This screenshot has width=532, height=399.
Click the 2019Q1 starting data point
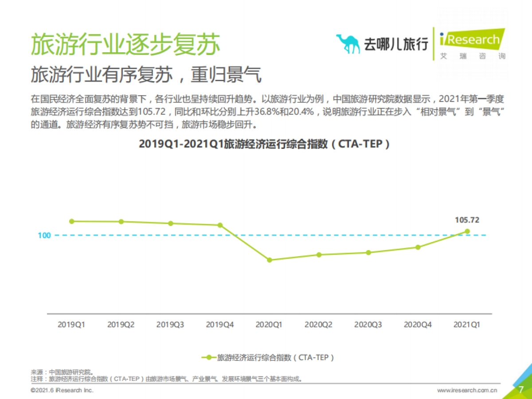coord(72,221)
